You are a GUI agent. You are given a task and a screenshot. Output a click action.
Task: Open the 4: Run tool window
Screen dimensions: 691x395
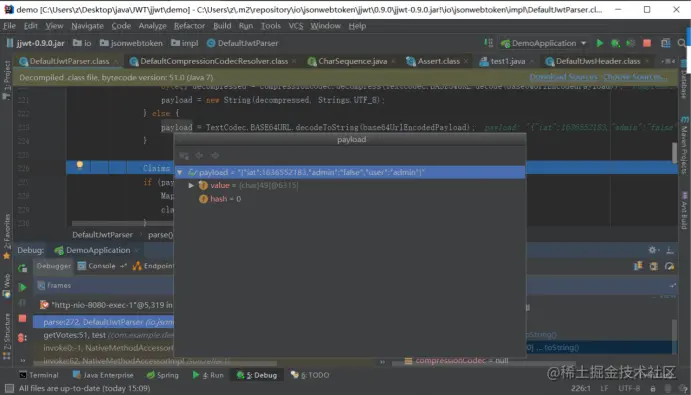coord(208,375)
